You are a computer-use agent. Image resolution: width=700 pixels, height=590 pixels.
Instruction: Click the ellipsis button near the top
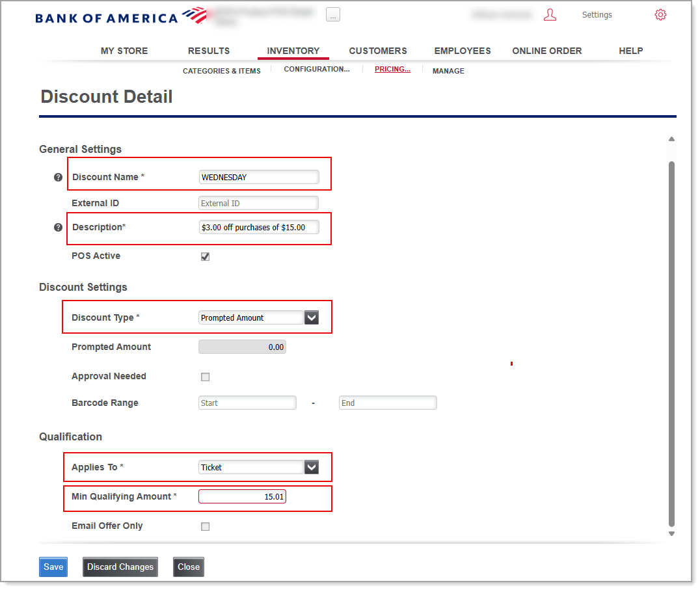pos(332,14)
